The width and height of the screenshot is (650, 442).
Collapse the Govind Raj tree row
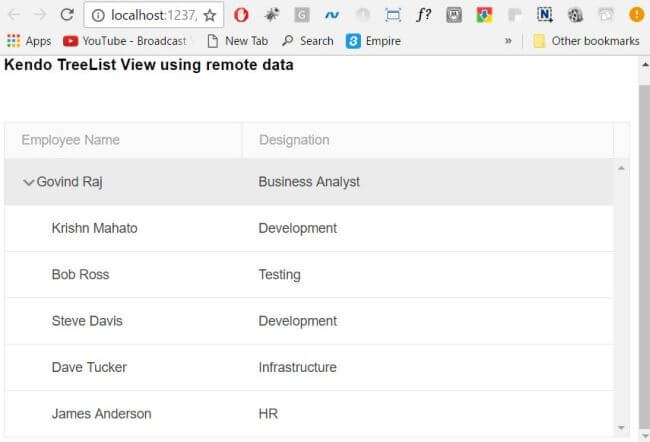tap(28, 182)
